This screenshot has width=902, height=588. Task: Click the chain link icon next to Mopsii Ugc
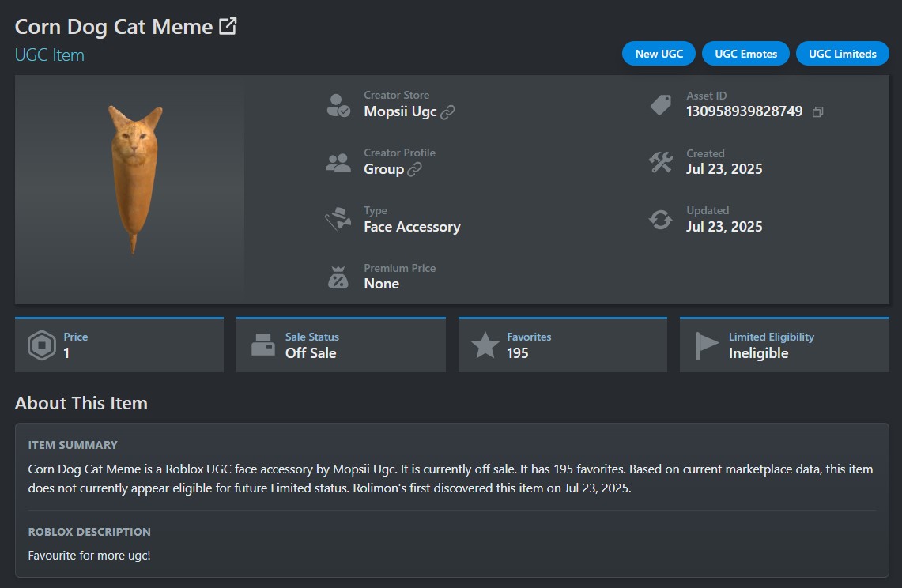tap(447, 112)
